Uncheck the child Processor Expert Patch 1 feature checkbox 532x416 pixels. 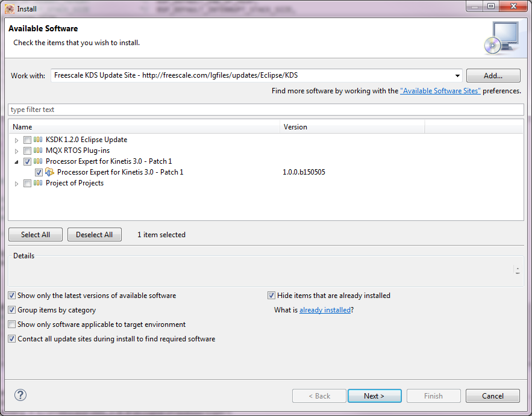[39, 173]
